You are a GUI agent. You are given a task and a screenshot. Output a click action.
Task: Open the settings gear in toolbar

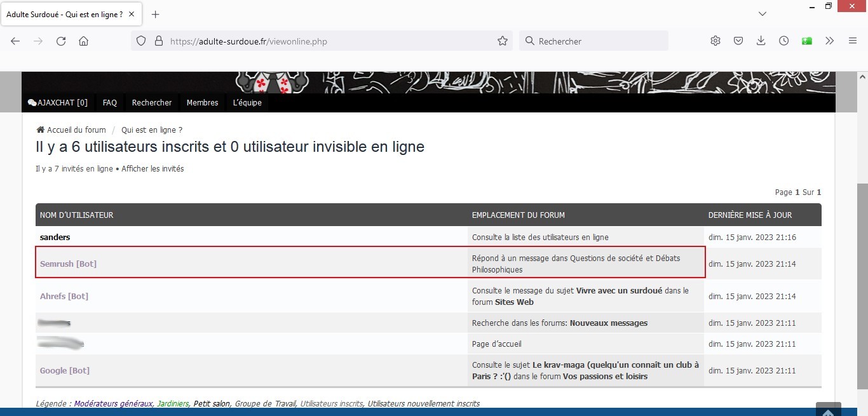pos(715,41)
